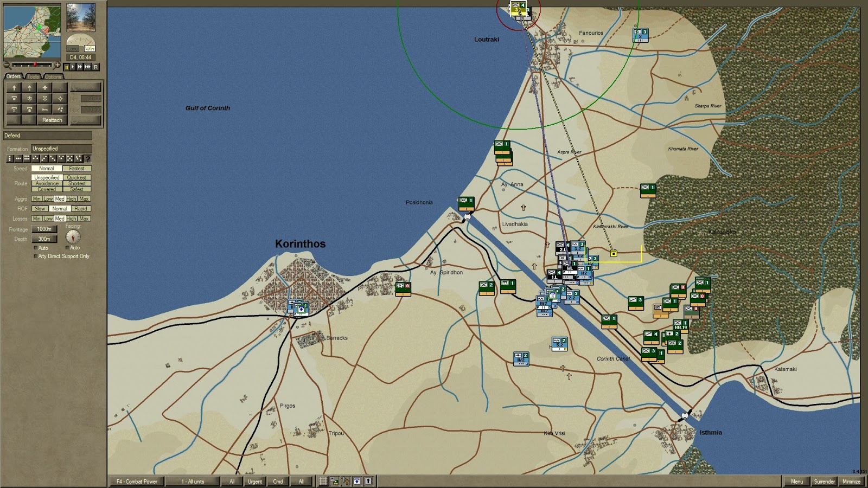The width and height of the screenshot is (868, 488).
Task: Select the block formation icon
Action: tap(27, 158)
